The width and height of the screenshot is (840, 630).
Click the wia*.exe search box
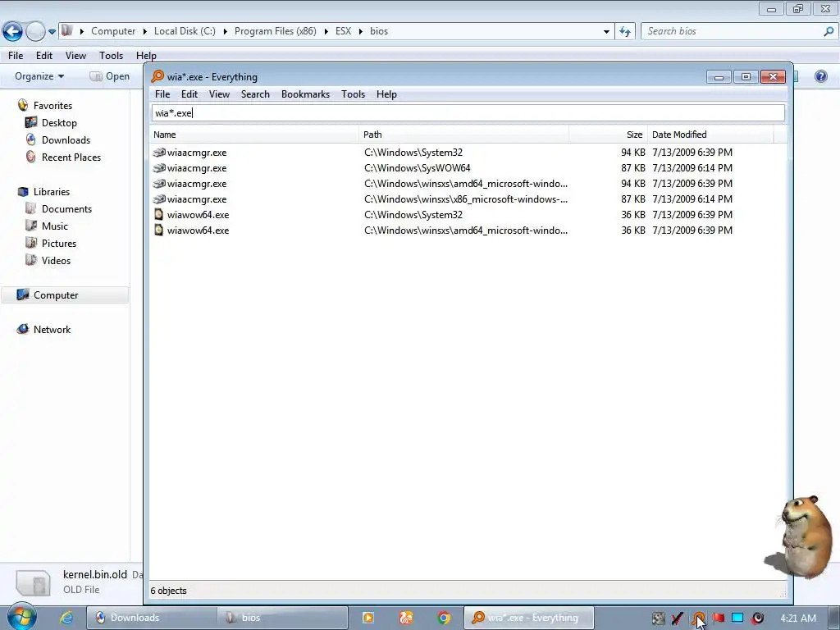click(x=468, y=113)
